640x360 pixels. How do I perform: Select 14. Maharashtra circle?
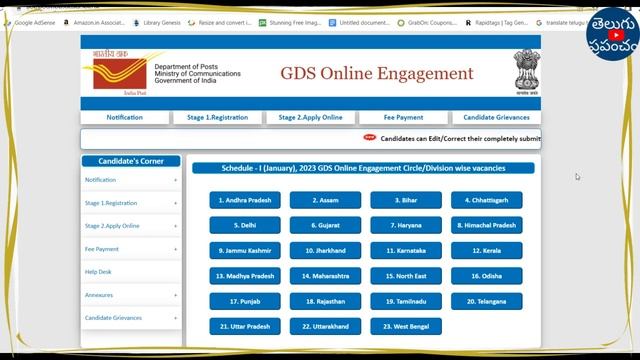[325, 276]
